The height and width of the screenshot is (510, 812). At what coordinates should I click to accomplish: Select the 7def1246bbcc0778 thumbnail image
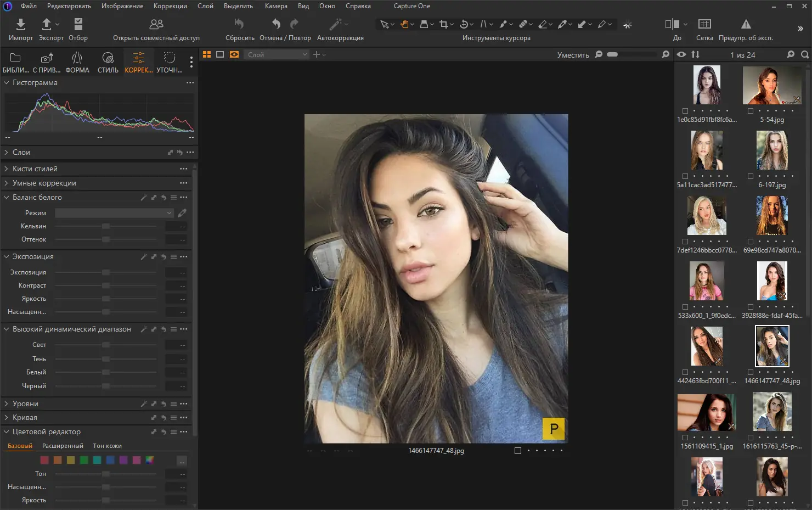707,216
